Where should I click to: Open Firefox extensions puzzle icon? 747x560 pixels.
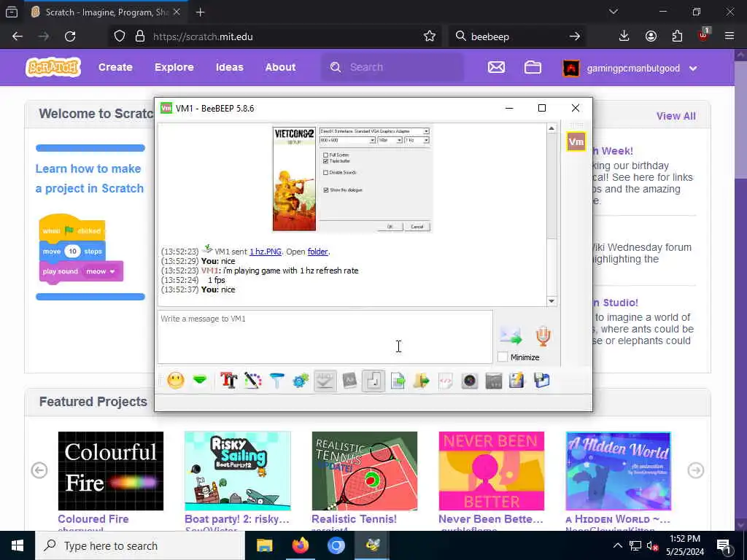(677, 36)
